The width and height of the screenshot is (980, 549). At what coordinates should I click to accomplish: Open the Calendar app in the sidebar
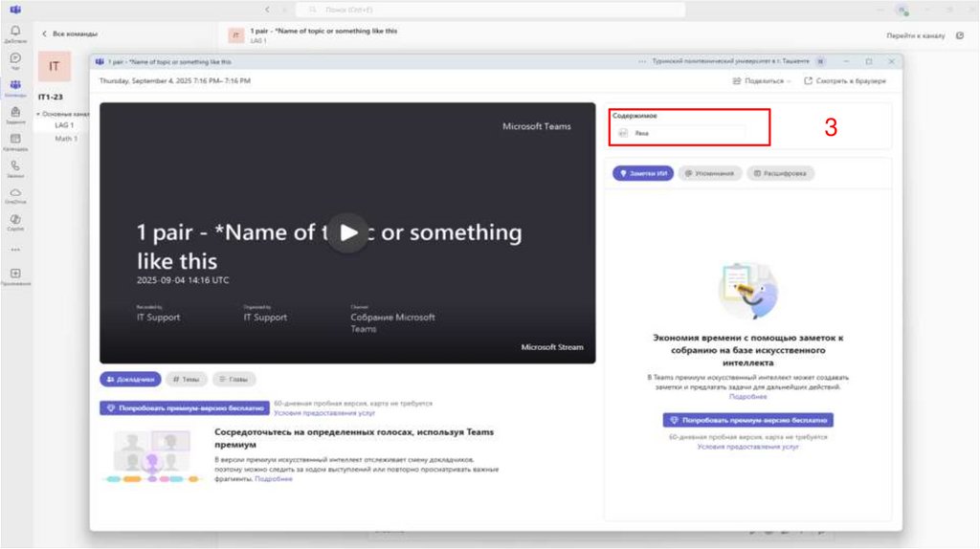pyautogui.click(x=15, y=139)
